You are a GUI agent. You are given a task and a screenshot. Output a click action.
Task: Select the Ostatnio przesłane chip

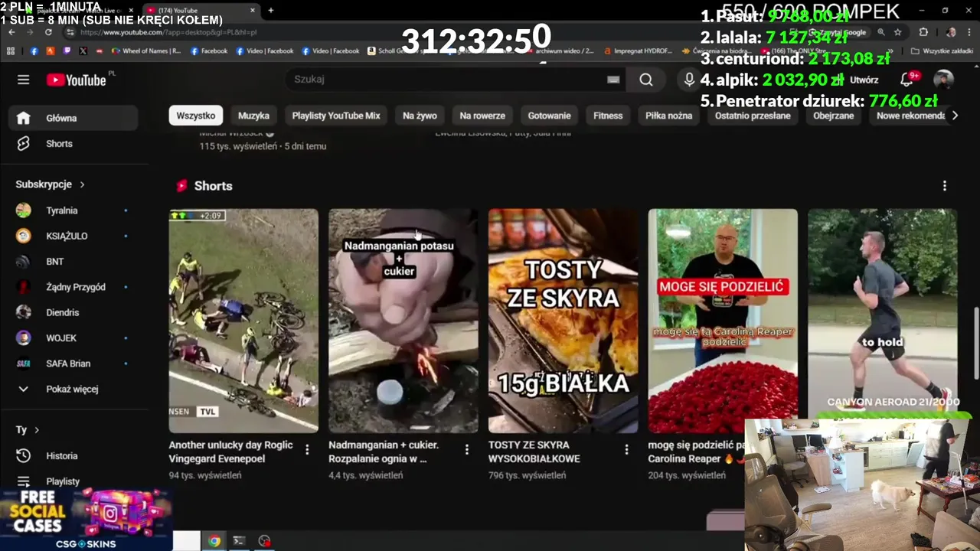(x=753, y=116)
